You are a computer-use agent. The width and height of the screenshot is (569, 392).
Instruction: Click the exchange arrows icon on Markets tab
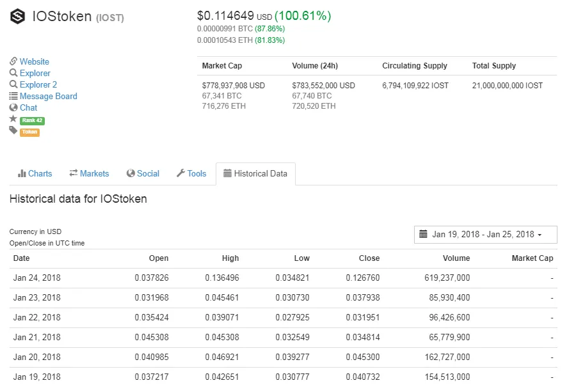point(74,173)
